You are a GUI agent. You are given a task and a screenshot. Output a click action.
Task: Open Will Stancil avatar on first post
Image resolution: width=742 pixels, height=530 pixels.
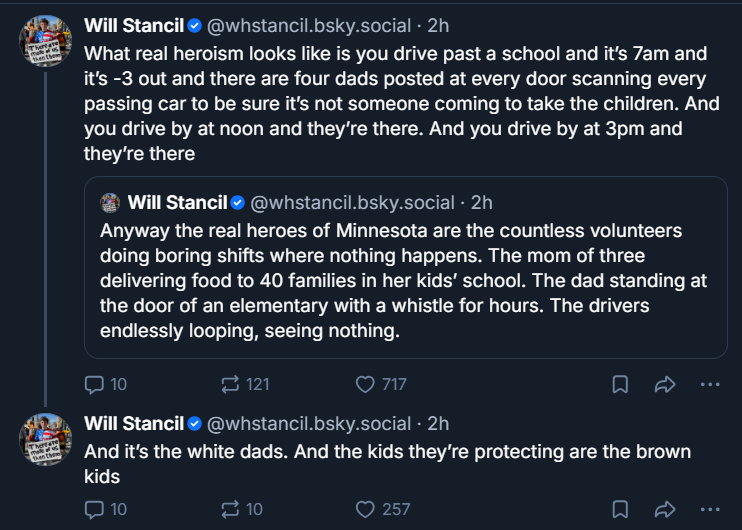tap(46, 42)
